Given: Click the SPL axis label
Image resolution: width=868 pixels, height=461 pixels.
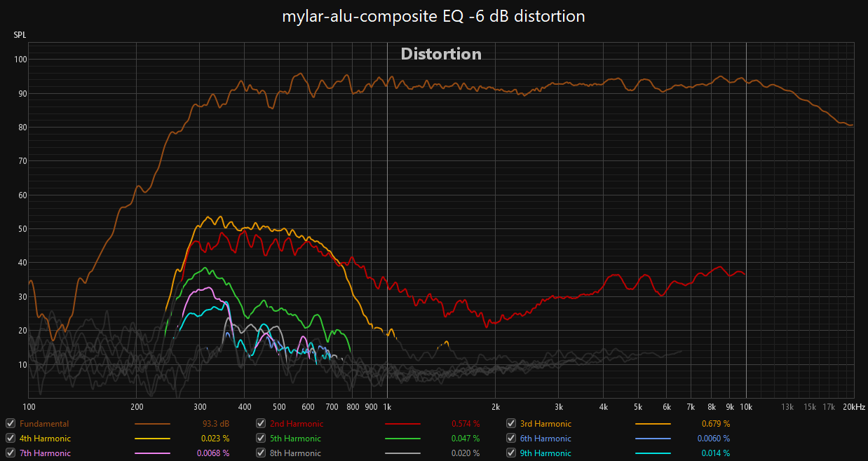Looking at the screenshot, I should (x=21, y=35).
